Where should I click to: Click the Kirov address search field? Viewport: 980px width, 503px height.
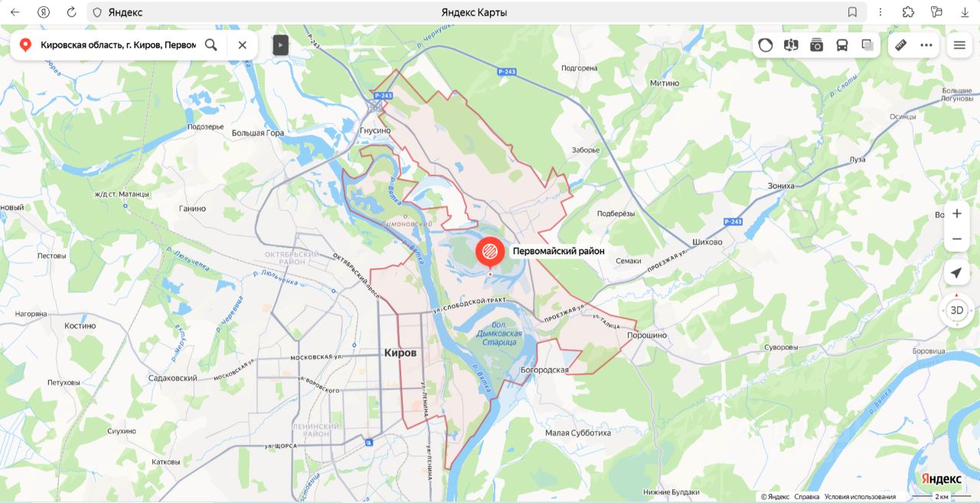click(x=118, y=45)
